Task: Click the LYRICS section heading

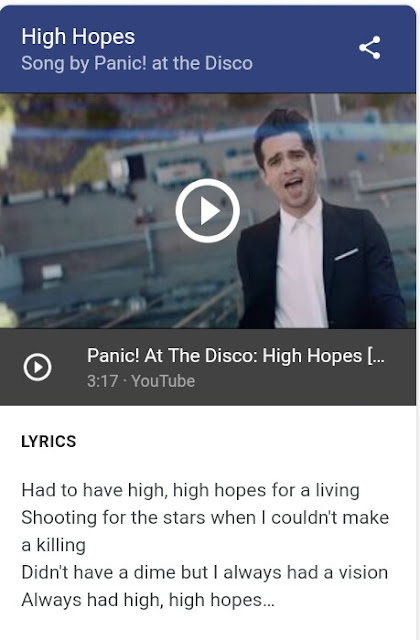Action: (x=49, y=441)
